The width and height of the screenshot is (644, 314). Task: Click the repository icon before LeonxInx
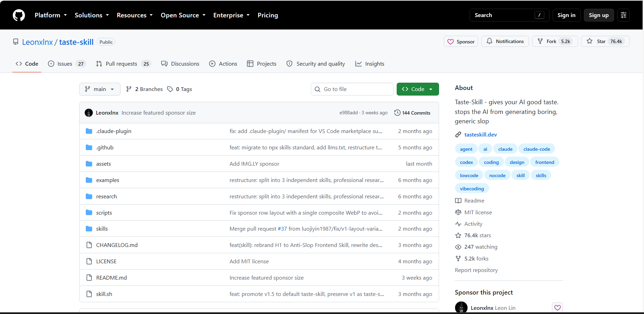coord(16,42)
